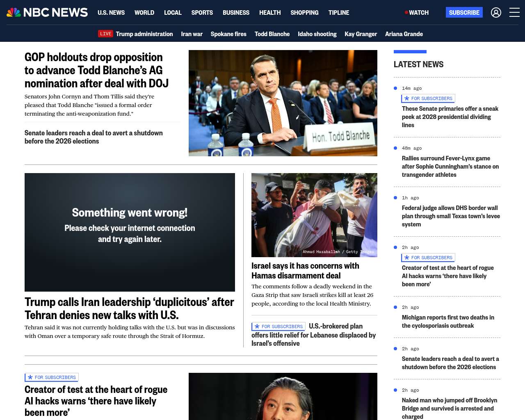Read the GOP holdouts Todd Blanche headline

pyautogui.click(x=97, y=70)
